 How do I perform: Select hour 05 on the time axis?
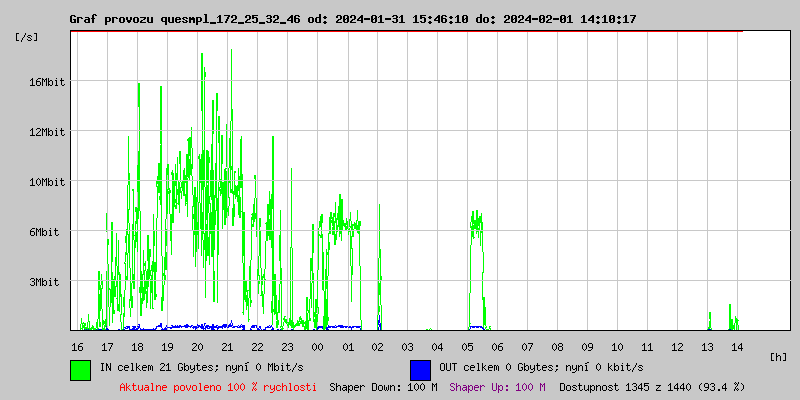[467, 347]
